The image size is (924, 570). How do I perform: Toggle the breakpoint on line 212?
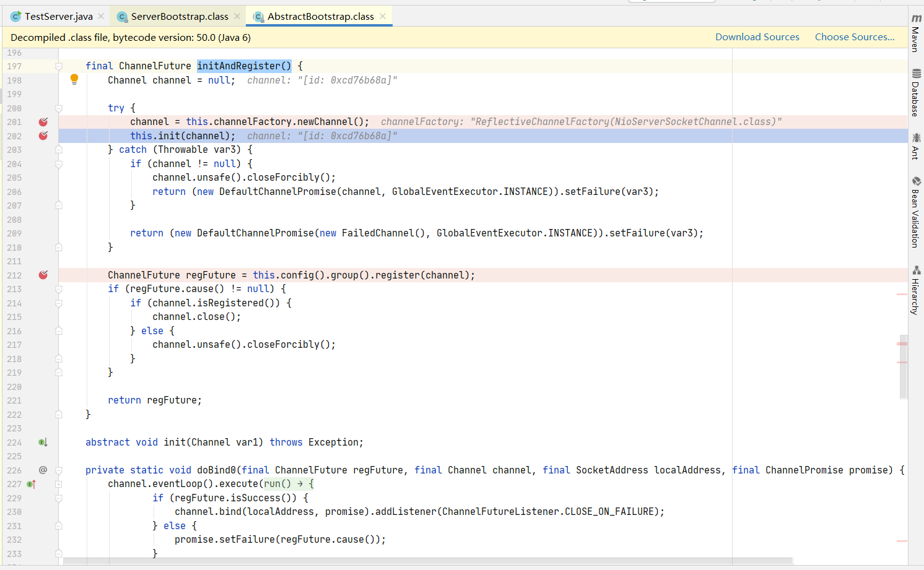click(43, 275)
